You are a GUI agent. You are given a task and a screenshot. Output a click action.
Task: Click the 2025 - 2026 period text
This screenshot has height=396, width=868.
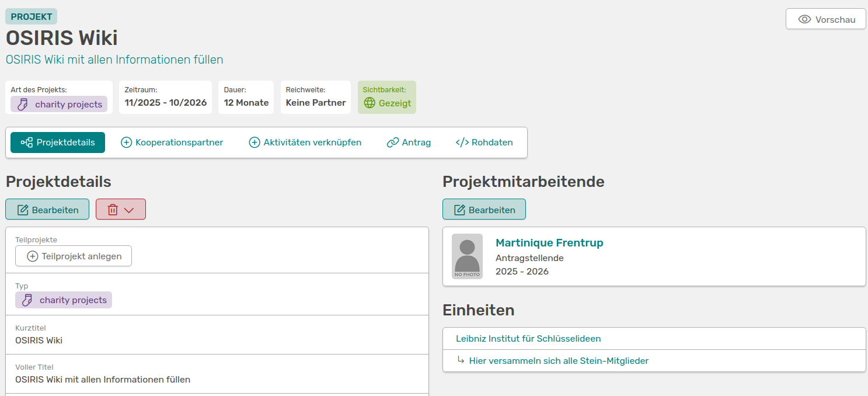coord(522,272)
